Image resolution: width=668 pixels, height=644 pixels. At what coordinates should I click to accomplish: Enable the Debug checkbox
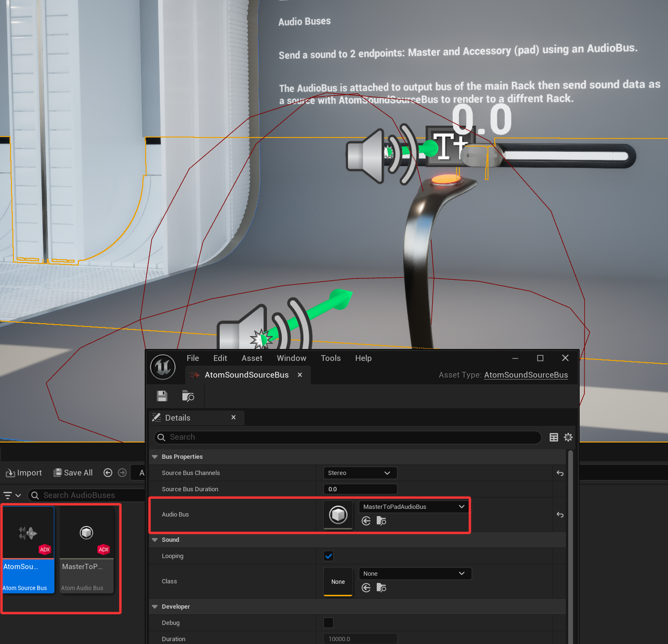[x=328, y=623]
